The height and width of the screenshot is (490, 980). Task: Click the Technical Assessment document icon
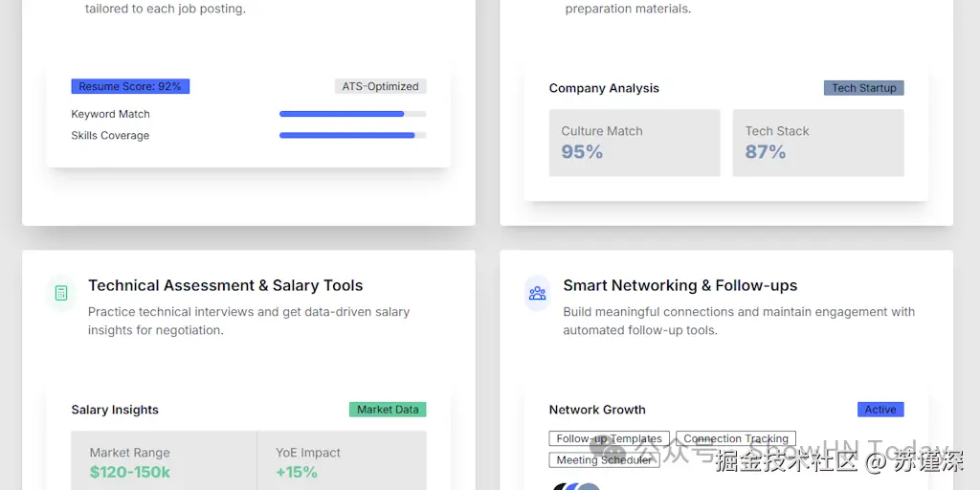point(61,293)
